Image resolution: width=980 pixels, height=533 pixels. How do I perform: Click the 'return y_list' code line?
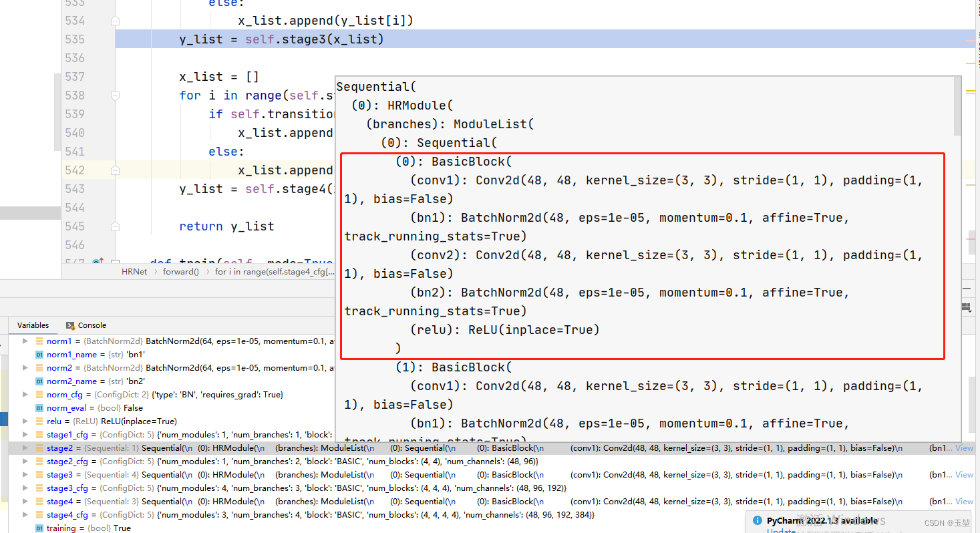coord(226,226)
